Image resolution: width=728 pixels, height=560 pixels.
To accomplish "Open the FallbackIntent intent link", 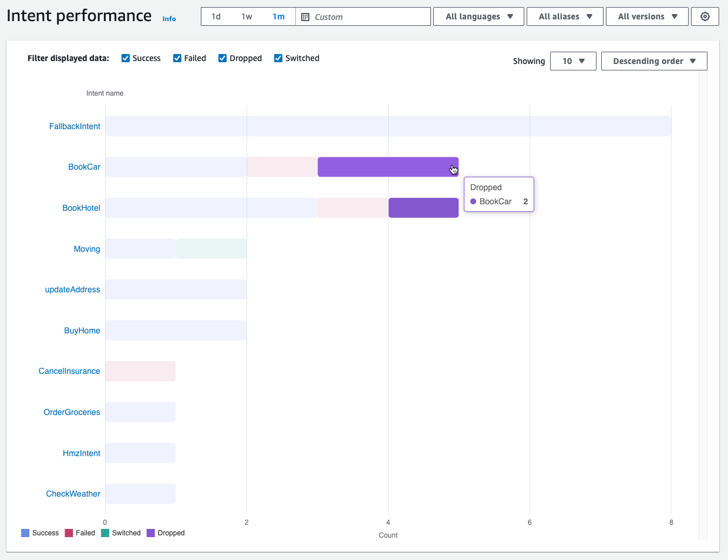I will 75,126.
